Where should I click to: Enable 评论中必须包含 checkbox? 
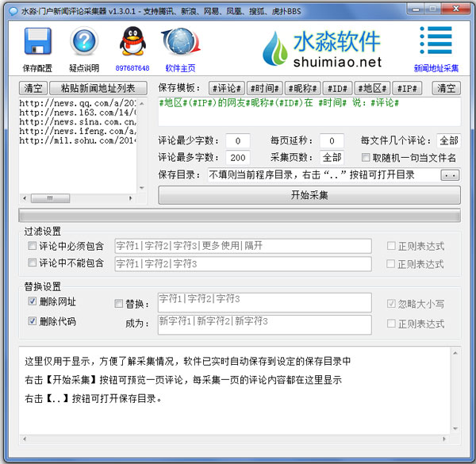(x=32, y=246)
